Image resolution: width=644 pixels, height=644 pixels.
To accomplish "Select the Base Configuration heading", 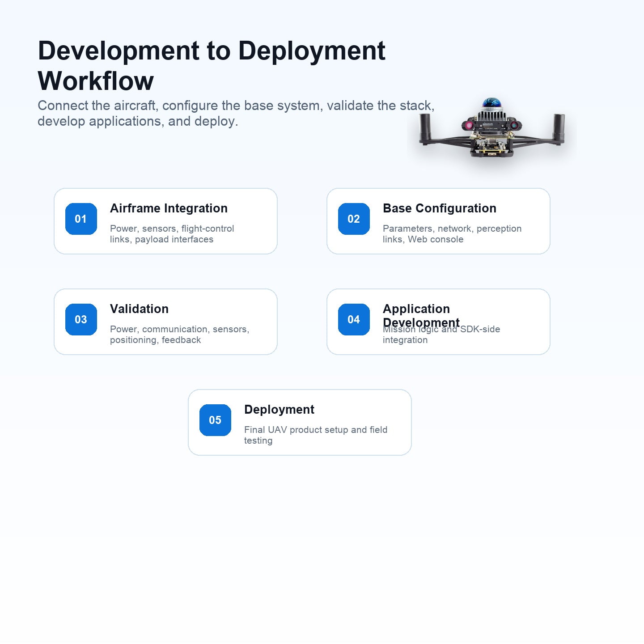I will coord(440,208).
